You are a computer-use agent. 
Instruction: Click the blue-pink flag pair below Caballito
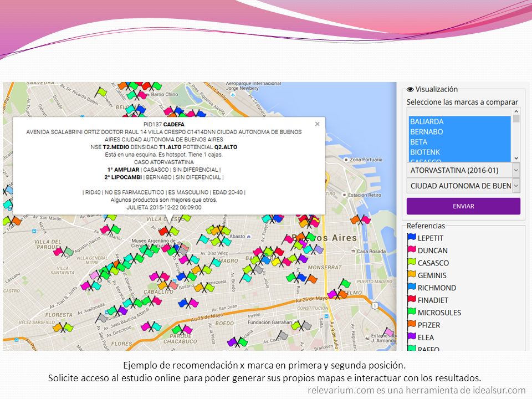pyautogui.click(x=188, y=303)
